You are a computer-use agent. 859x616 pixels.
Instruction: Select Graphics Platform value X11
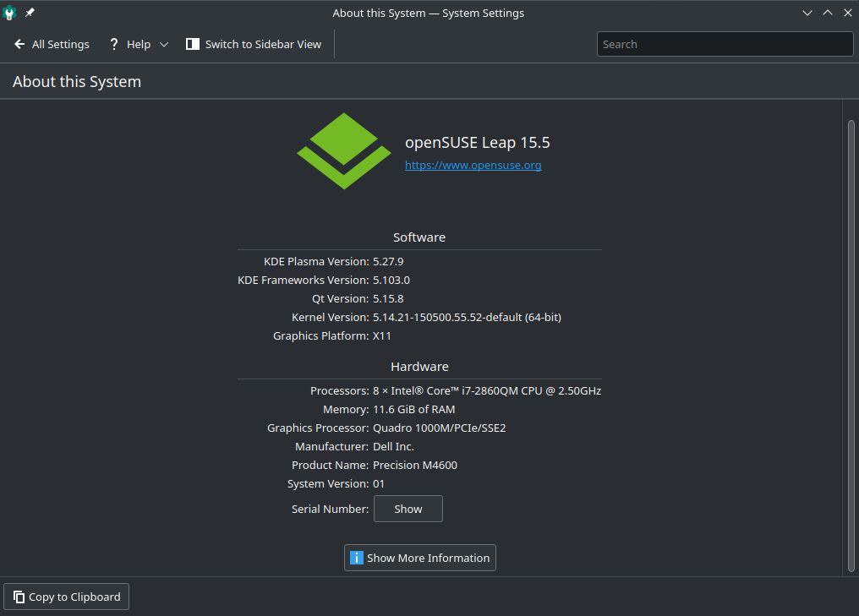382,335
